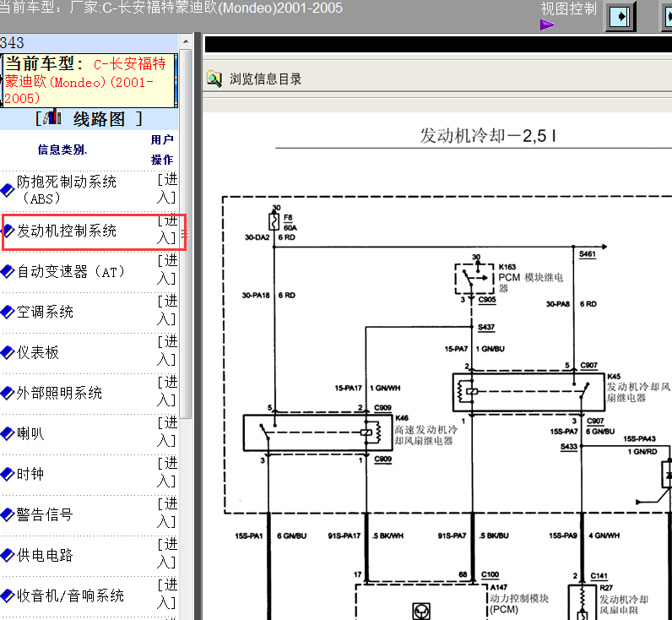Screen dimensions: 672x620
Task: Click the K45 发动机冷却风扇继电器 label
Action: click(x=637, y=388)
